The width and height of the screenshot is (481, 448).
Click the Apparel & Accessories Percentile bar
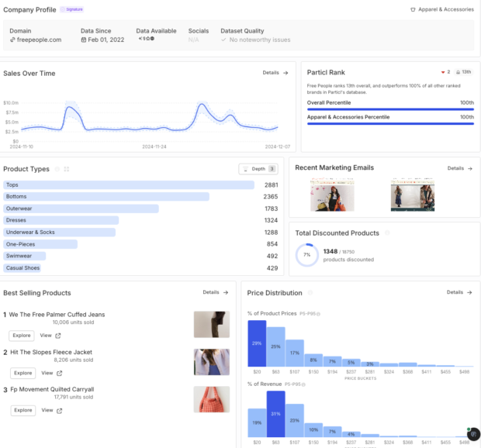[390, 123]
